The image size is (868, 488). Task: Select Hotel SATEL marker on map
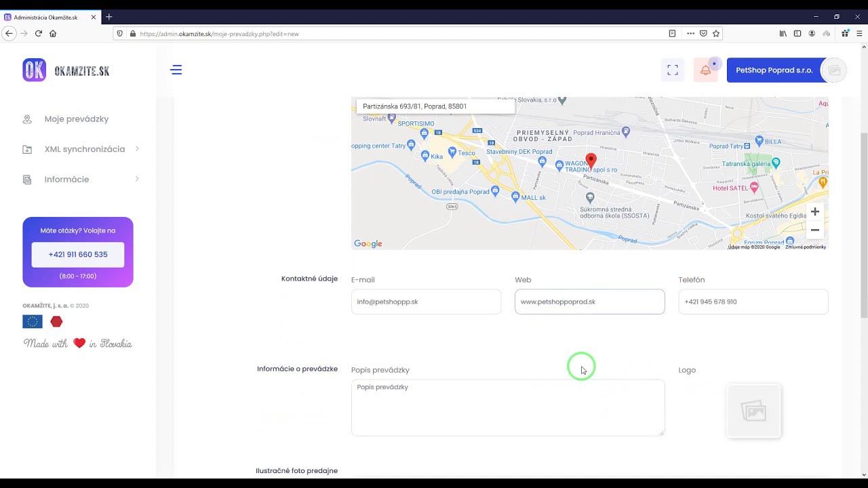click(754, 186)
